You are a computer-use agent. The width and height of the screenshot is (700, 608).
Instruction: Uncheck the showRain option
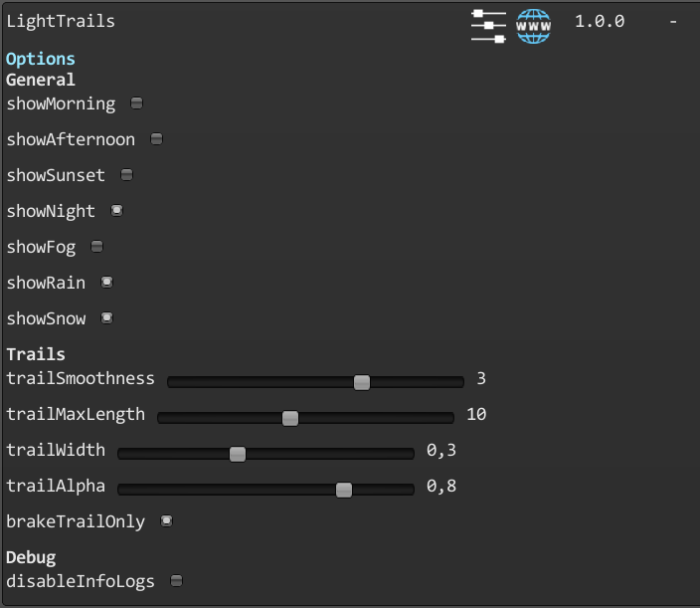pos(107,282)
